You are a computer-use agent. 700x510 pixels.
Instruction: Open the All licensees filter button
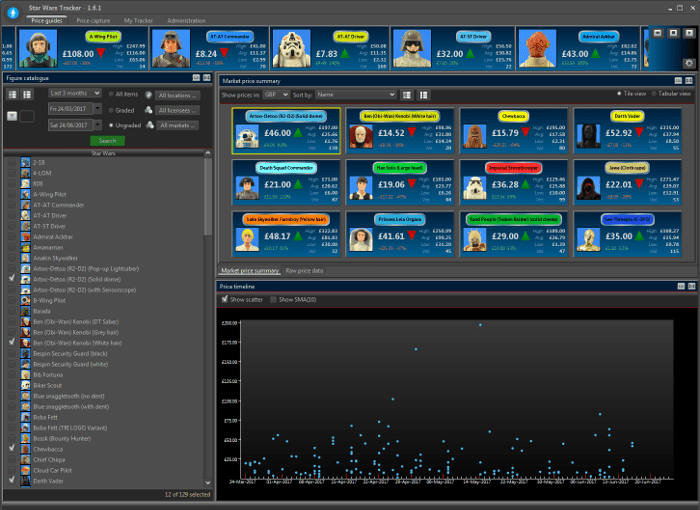(177, 110)
